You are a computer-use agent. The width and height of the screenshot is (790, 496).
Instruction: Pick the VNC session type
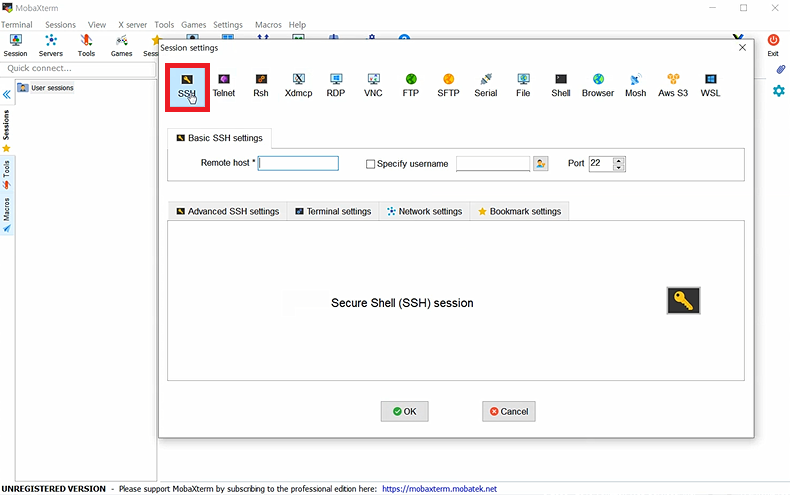pyautogui.click(x=373, y=86)
